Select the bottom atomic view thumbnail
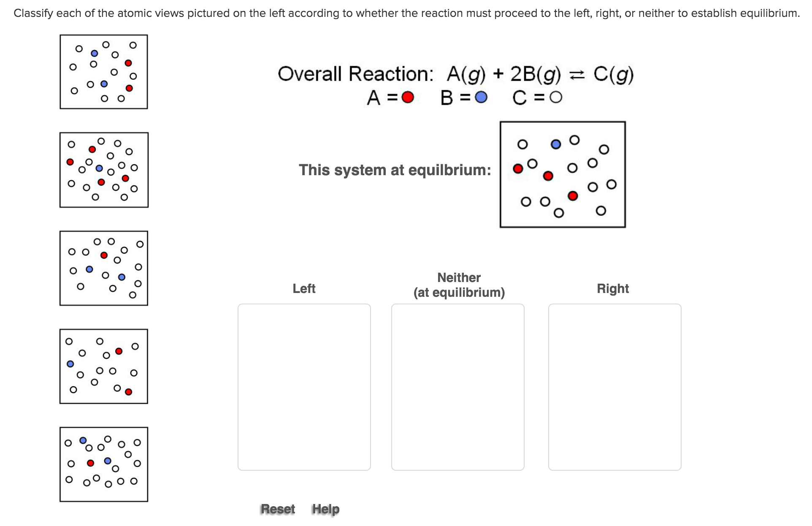The height and width of the screenshot is (526, 812). 104,464
